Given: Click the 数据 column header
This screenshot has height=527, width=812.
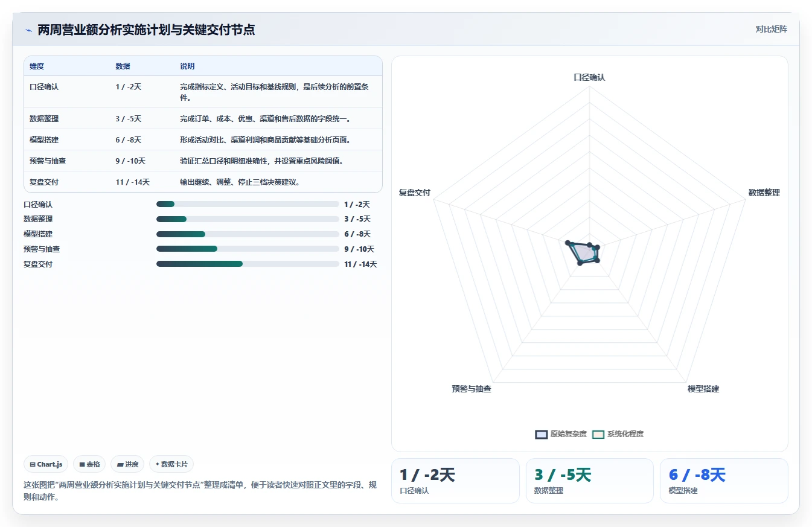Looking at the screenshot, I should (123, 66).
